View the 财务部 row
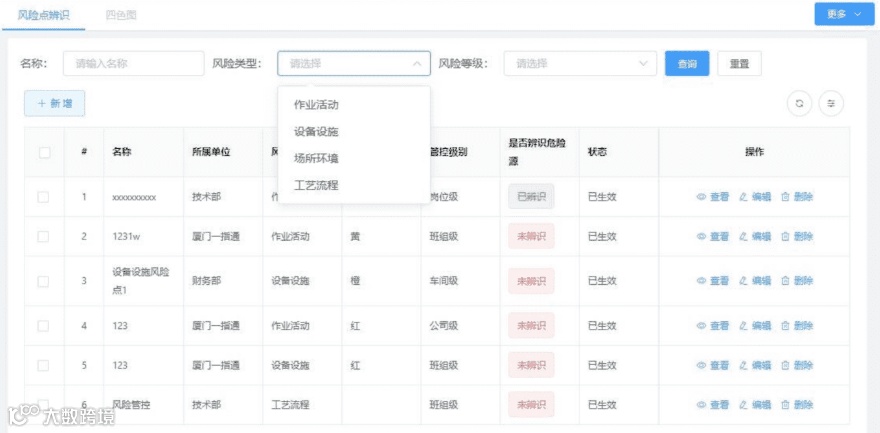 pos(713,281)
